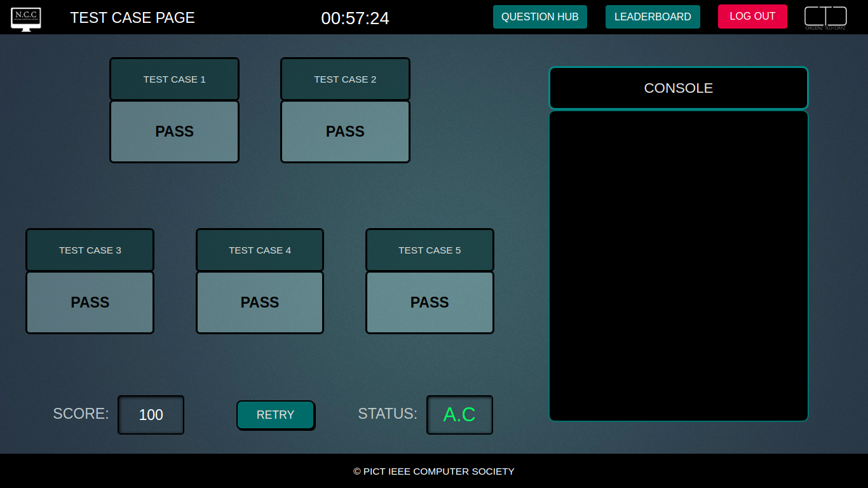Image resolution: width=868 pixels, height=488 pixels.
Task: Click the Test Case 4 header
Action: coord(260,250)
